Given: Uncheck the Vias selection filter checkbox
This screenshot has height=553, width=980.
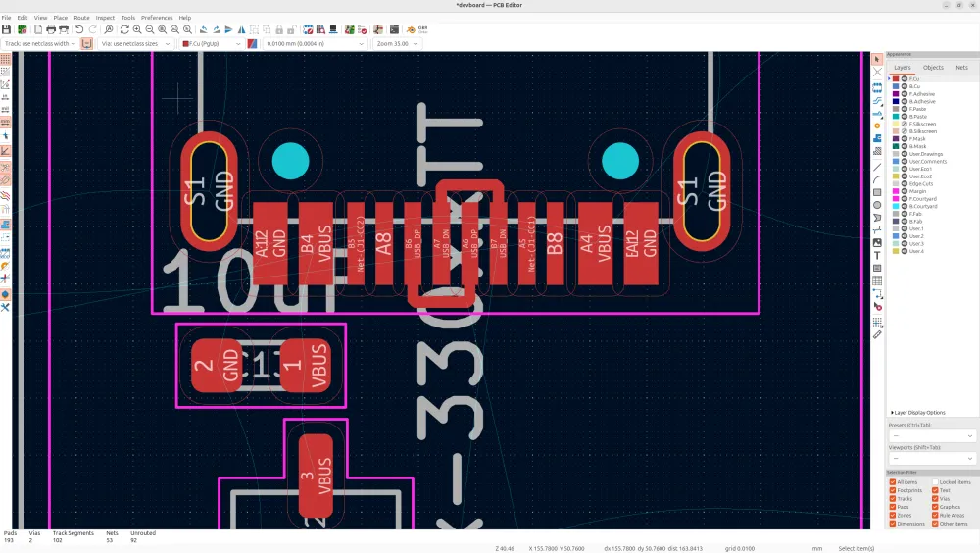Looking at the screenshot, I should tap(936, 499).
